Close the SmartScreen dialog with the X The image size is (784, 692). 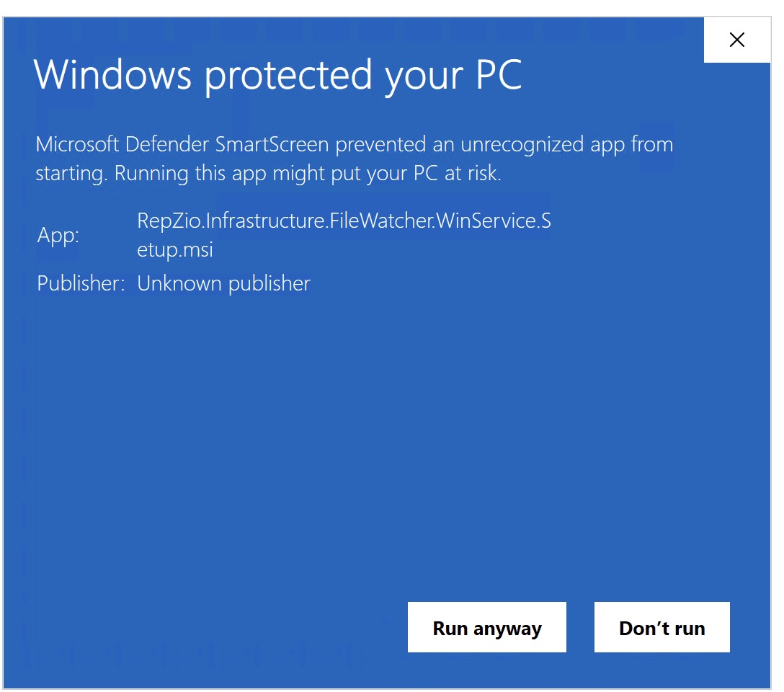pyautogui.click(x=736, y=40)
